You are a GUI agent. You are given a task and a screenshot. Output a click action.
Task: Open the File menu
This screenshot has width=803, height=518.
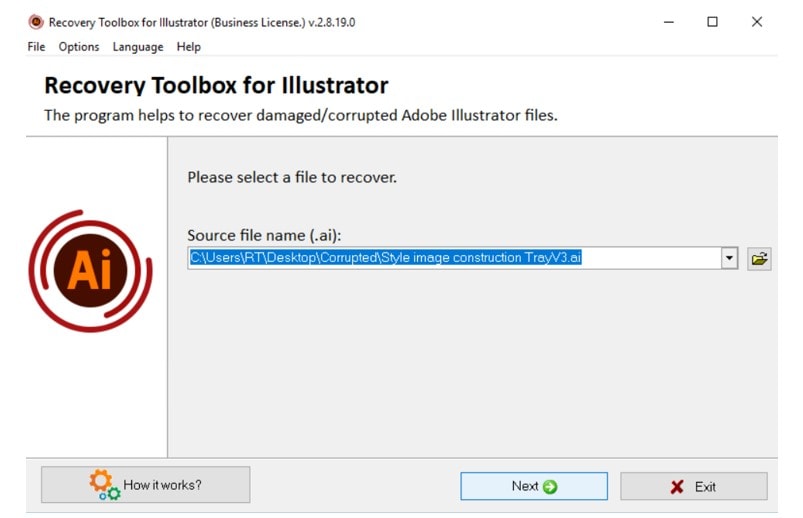36,47
